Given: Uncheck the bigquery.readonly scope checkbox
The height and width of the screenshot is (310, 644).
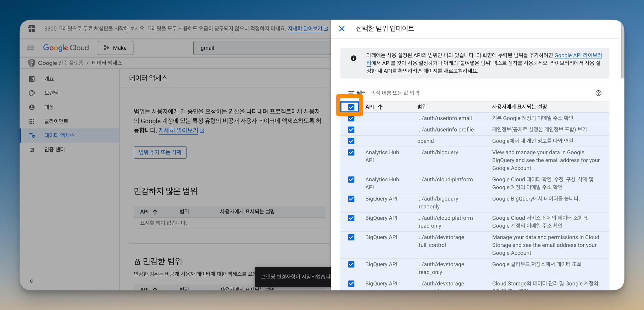Looking at the screenshot, I should click(351, 199).
